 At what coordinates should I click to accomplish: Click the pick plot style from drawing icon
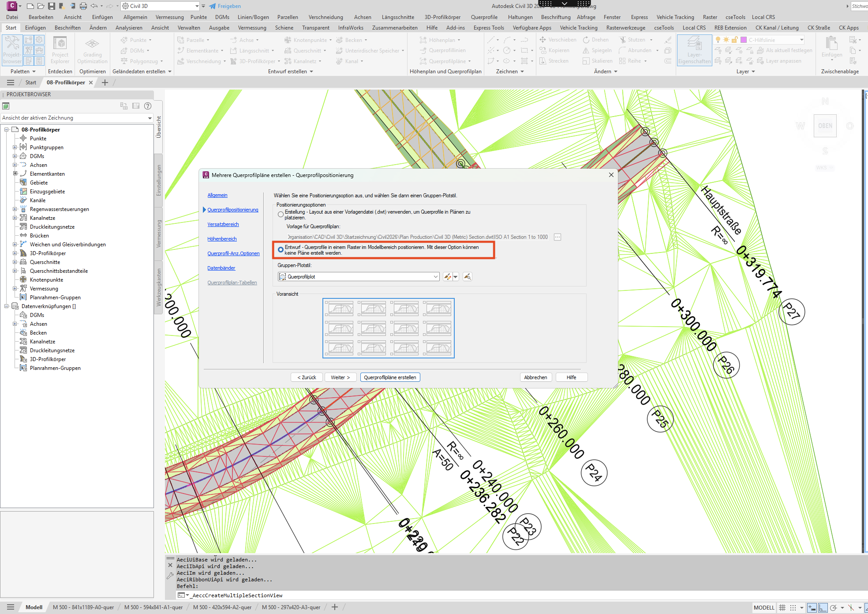click(468, 277)
